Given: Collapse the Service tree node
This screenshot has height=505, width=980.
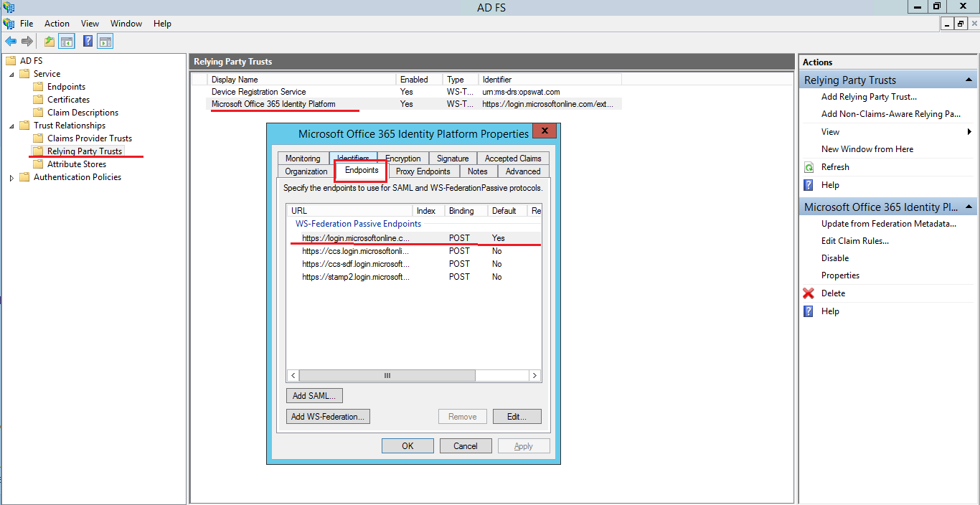Looking at the screenshot, I should tap(11, 74).
